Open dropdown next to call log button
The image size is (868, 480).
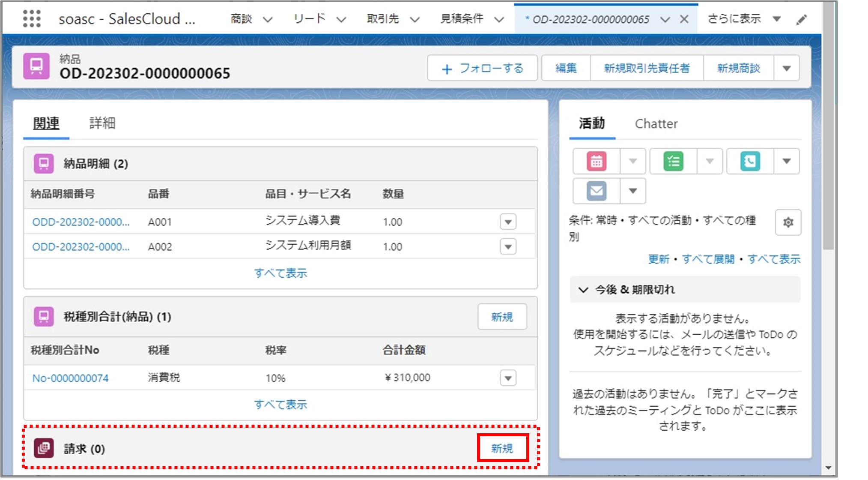pyautogui.click(x=786, y=162)
